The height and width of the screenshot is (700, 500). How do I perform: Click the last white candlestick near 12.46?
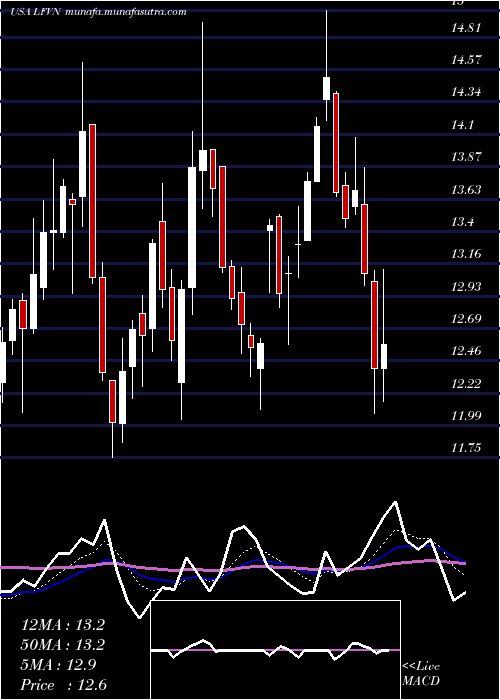(383, 356)
